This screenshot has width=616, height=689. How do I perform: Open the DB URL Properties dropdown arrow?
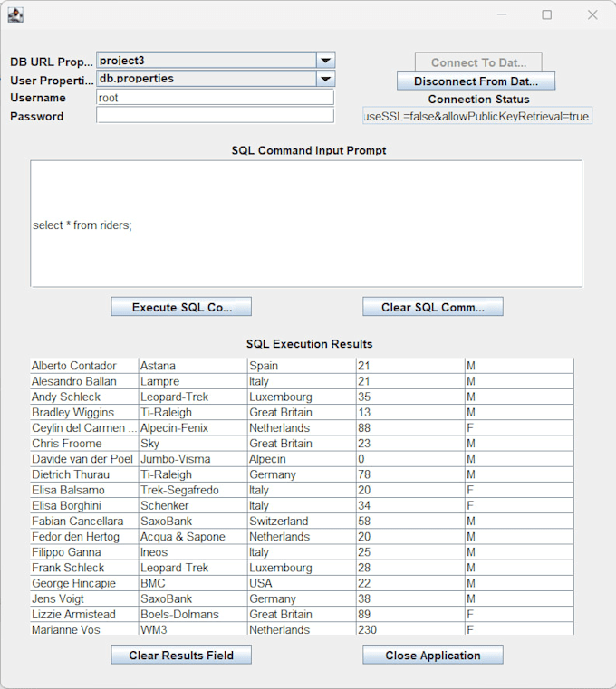click(326, 60)
